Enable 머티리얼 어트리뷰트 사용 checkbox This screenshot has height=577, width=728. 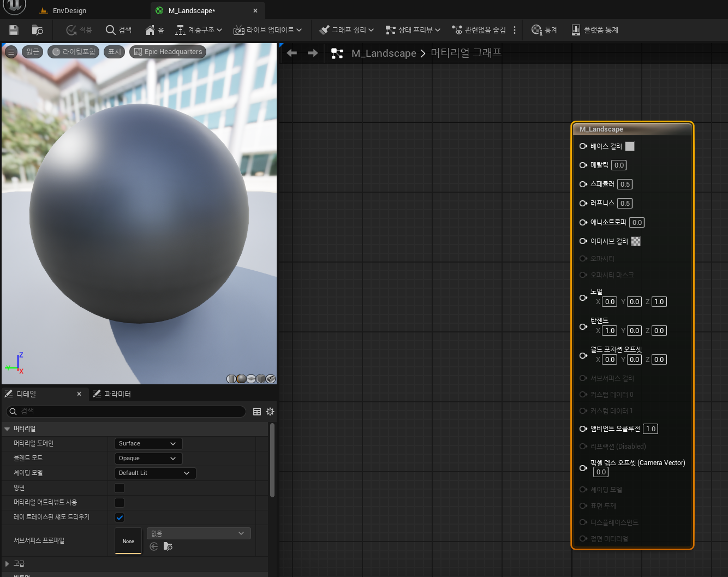(120, 503)
